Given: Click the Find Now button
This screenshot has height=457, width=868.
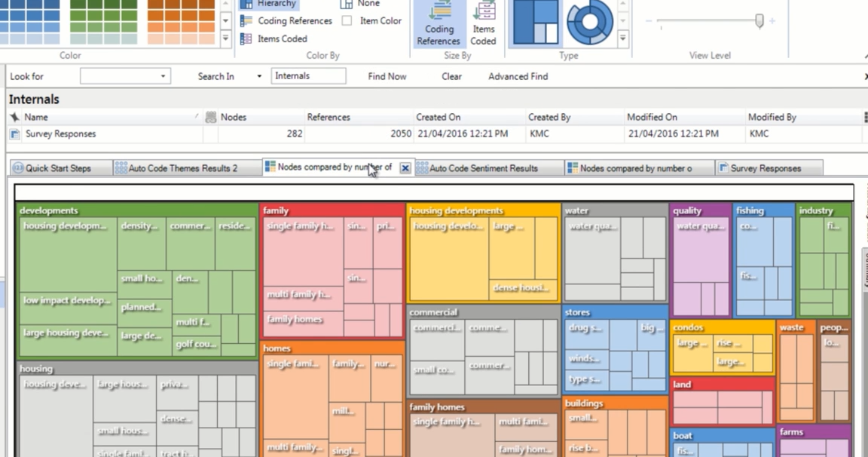Looking at the screenshot, I should click(x=387, y=76).
